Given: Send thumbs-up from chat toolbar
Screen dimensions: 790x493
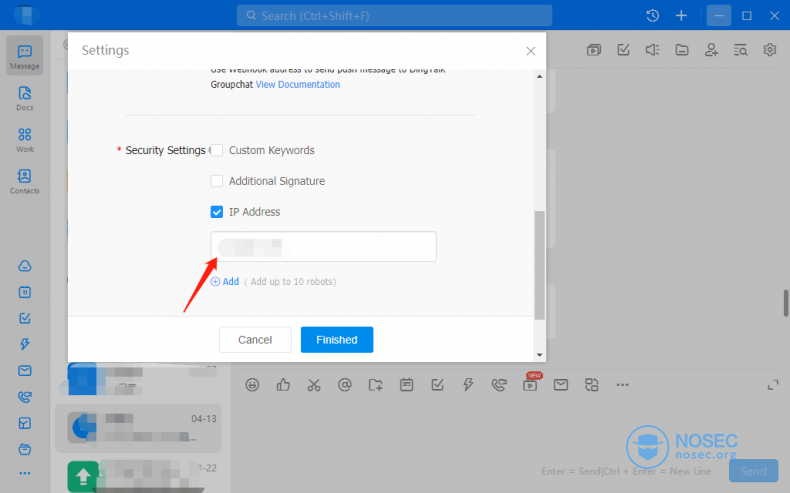Looking at the screenshot, I should (x=283, y=385).
